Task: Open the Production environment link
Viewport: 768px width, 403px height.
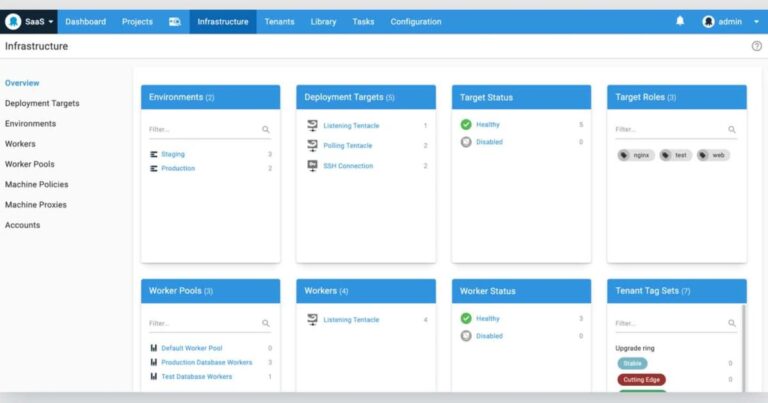Action: tap(178, 168)
